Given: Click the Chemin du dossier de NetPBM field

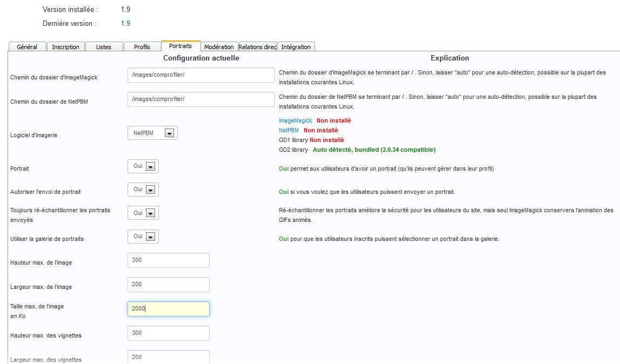Looking at the screenshot, I should coord(201,99).
